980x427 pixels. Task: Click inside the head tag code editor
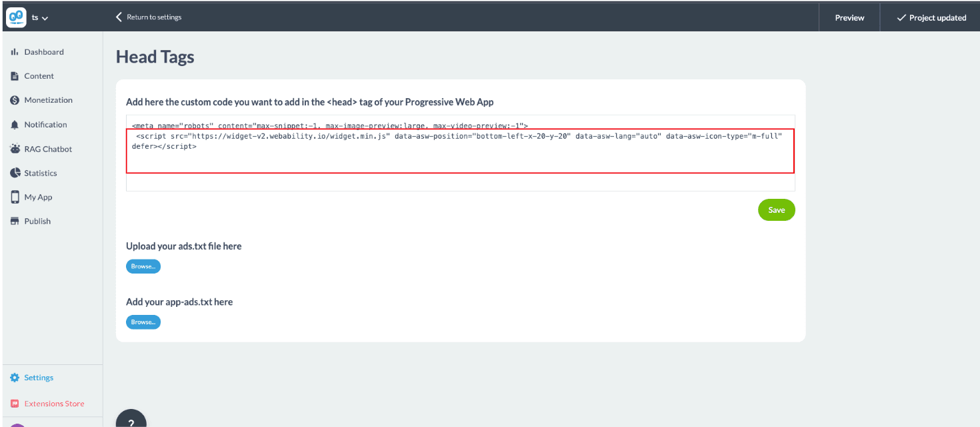pos(461,153)
